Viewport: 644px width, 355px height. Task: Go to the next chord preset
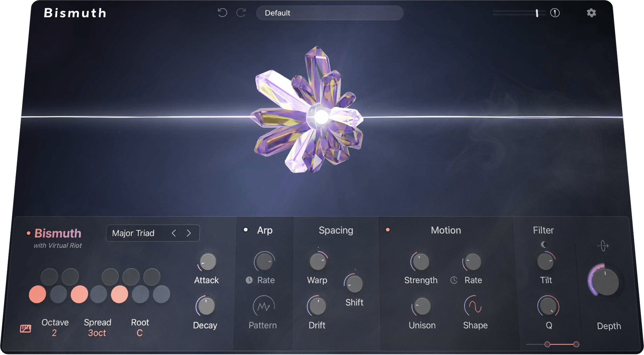(189, 233)
